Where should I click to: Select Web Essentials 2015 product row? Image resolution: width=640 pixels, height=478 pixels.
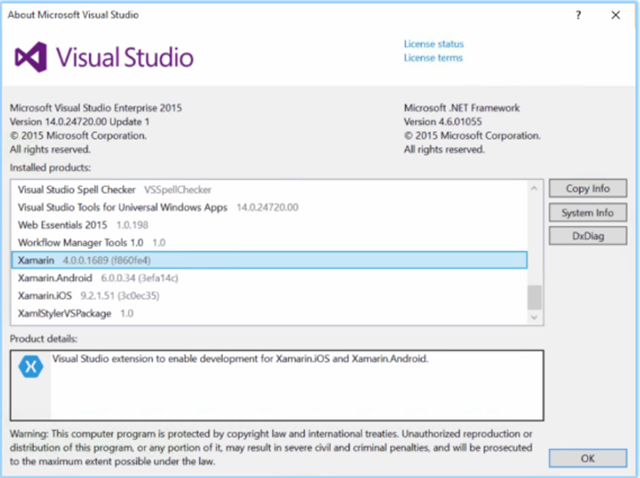click(269, 225)
